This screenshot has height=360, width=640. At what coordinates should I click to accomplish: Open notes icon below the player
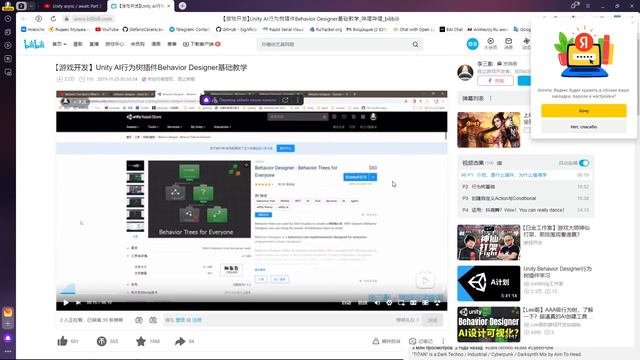tap(413, 341)
